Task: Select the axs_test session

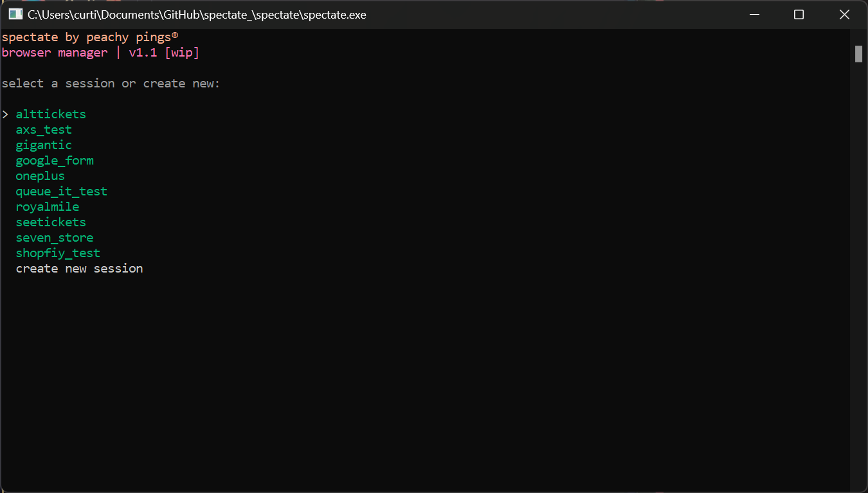Action: click(44, 130)
